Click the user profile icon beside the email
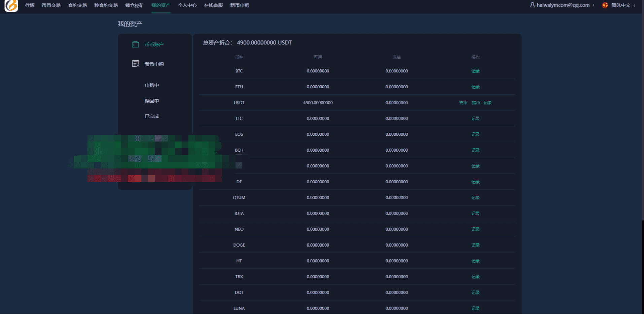Viewport: 644px width, 315px height. click(532, 5)
